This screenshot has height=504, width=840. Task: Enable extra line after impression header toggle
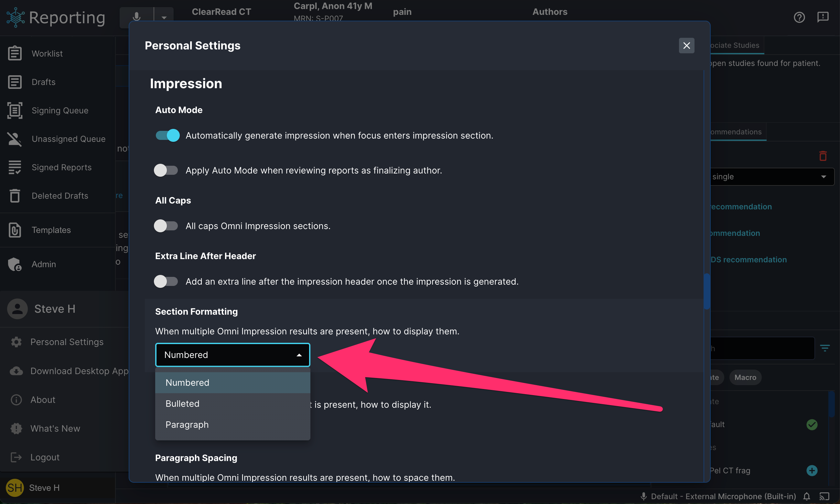[x=166, y=281]
